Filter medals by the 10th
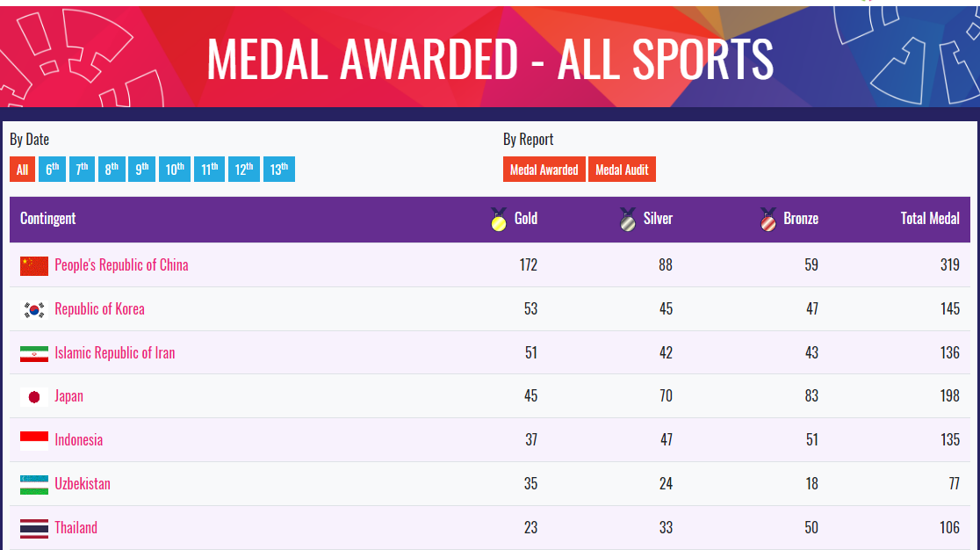 click(x=175, y=170)
